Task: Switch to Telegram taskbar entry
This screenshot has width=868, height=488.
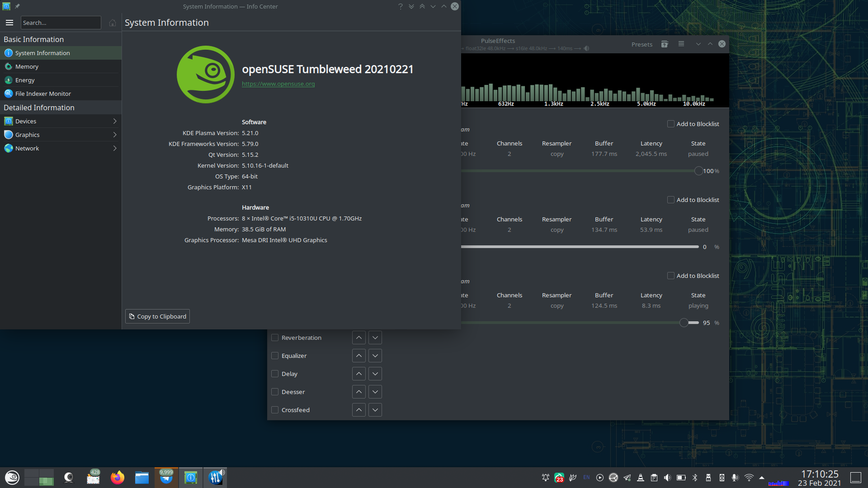Action: pyautogui.click(x=166, y=478)
